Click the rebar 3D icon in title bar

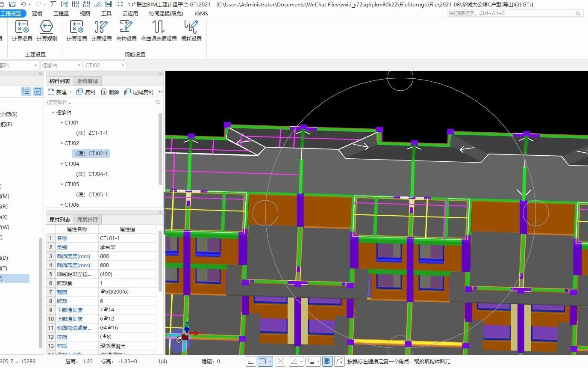pos(109,4)
